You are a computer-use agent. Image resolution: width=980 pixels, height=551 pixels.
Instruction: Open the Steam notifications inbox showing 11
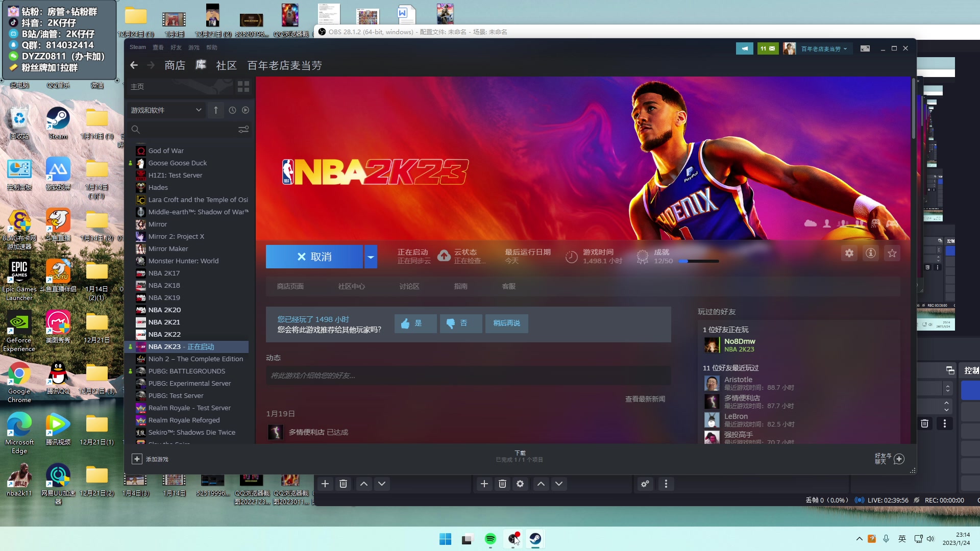click(768, 48)
